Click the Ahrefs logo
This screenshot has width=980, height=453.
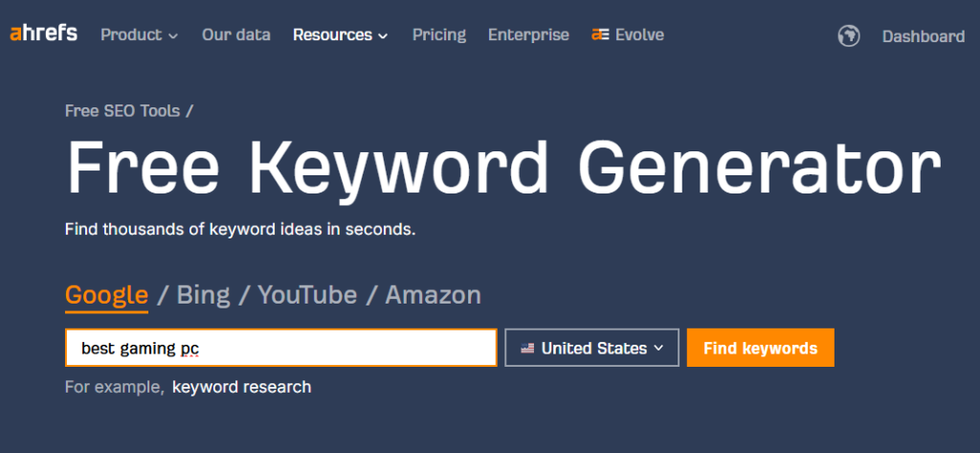pos(44,34)
